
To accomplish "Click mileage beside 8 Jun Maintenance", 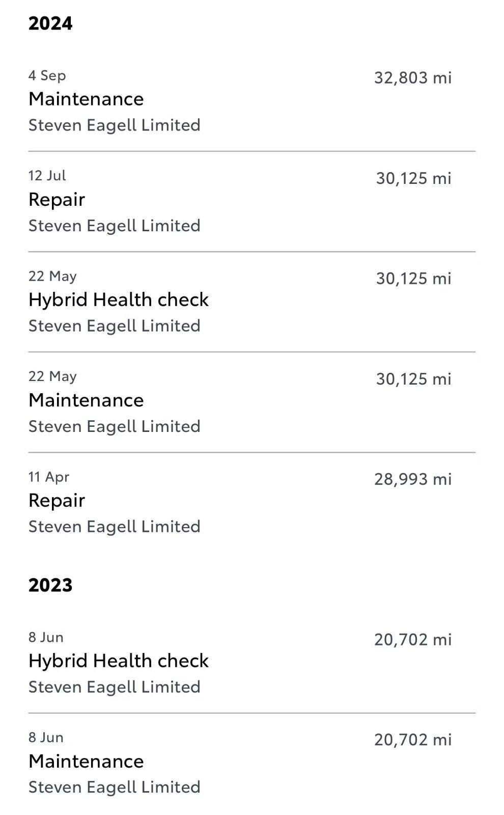I will pos(412,740).
